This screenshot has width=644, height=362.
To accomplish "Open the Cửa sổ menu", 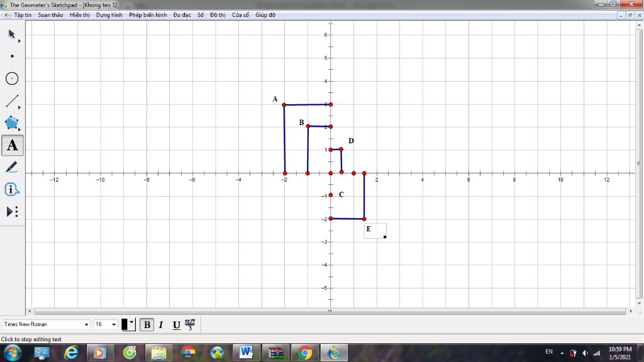I will (x=240, y=15).
